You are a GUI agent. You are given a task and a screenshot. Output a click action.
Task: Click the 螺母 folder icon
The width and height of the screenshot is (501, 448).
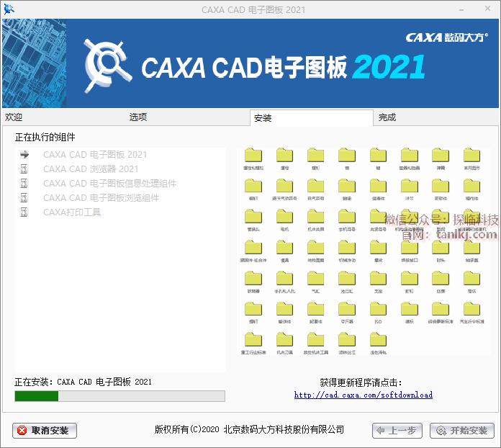point(284,156)
